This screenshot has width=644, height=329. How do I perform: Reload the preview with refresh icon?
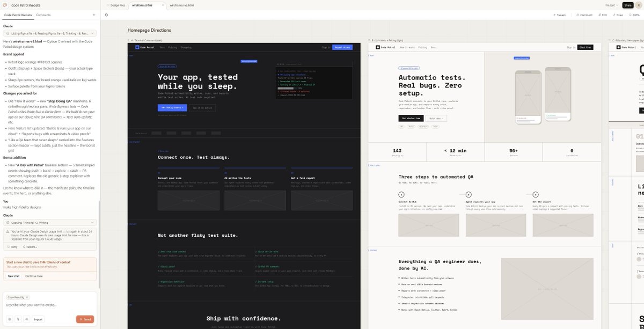[x=107, y=15]
